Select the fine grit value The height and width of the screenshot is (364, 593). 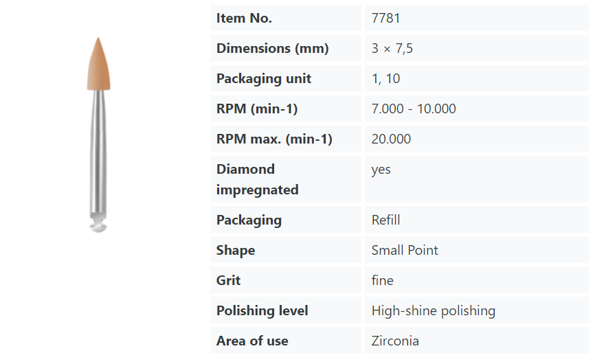point(382,280)
